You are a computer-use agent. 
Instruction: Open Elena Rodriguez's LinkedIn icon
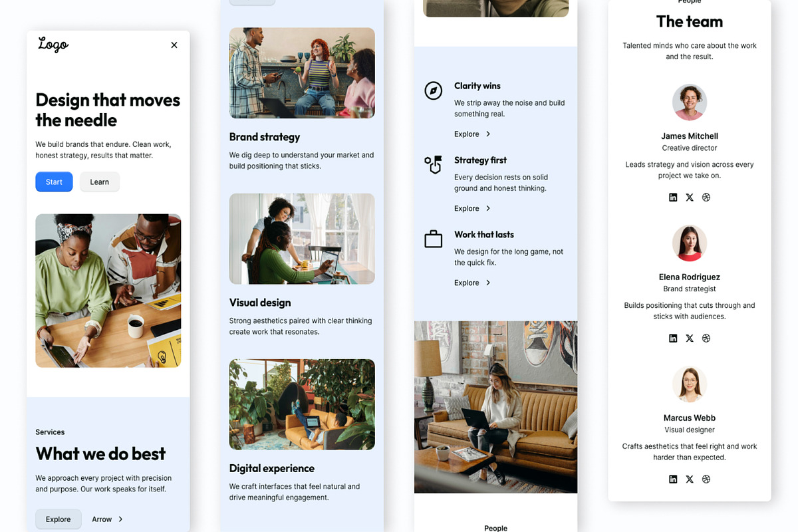(x=673, y=338)
